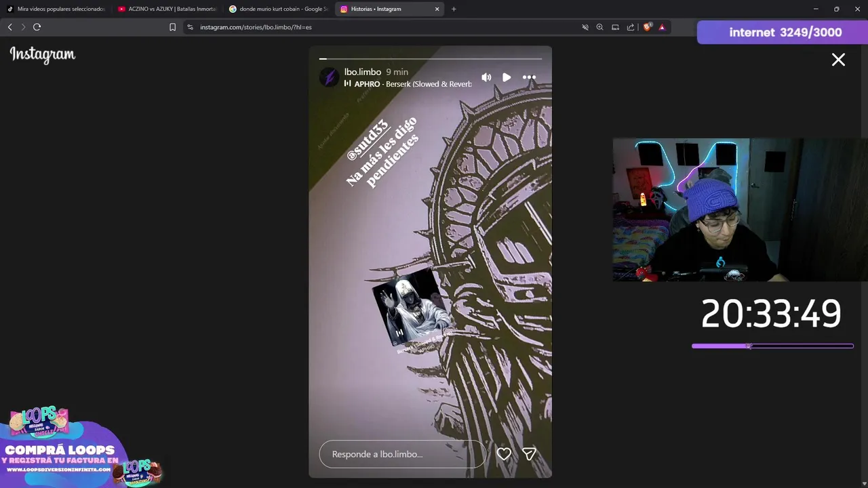Switch to 'donde murio kurt cobain' Google tab
The width and height of the screenshot is (868, 488).
pyautogui.click(x=278, y=9)
